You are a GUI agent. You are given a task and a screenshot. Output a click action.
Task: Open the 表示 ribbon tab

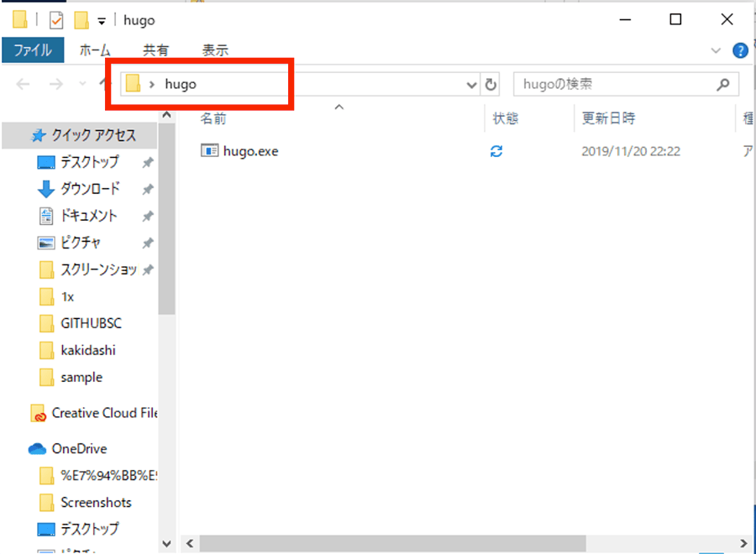[x=215, y=50]
